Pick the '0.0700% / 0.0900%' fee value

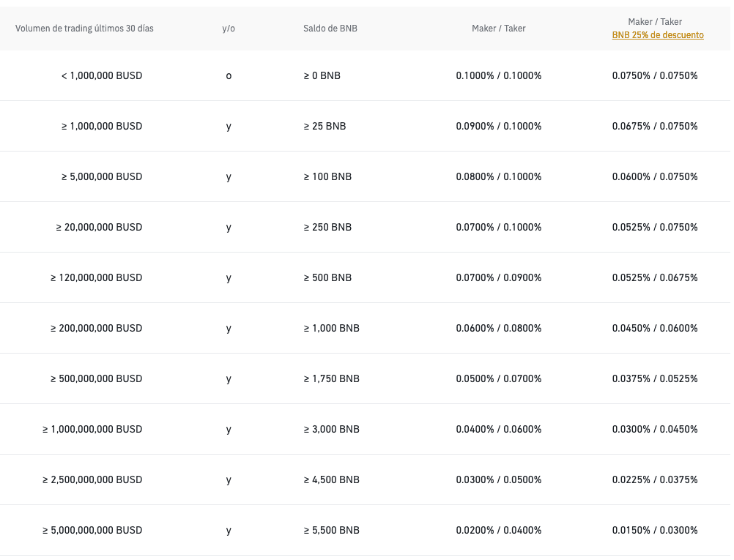point(499,278)
